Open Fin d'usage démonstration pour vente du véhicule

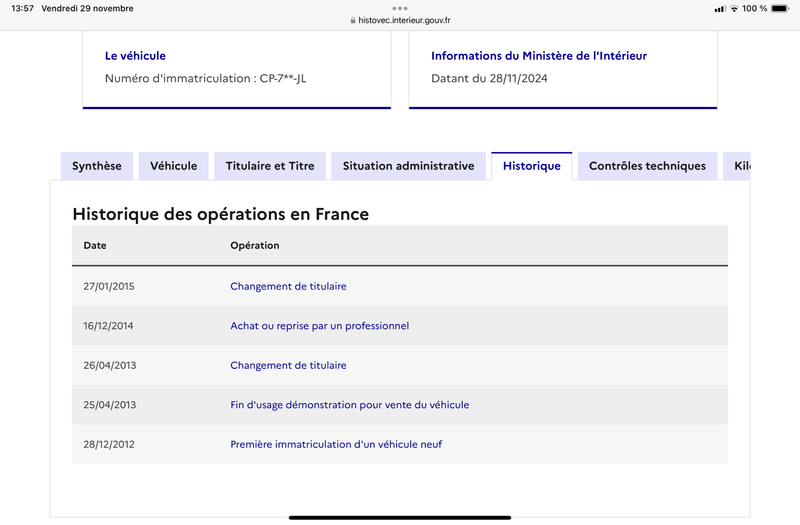coord(349,405)
